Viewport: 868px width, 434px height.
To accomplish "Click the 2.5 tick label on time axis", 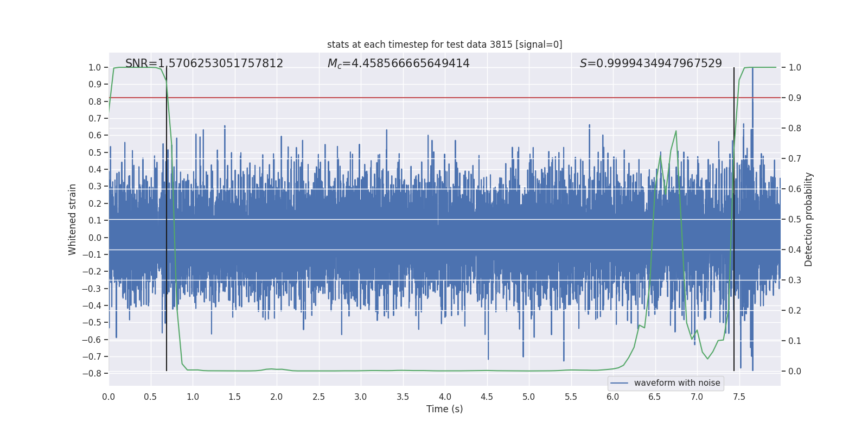I will tap(318, 397).
